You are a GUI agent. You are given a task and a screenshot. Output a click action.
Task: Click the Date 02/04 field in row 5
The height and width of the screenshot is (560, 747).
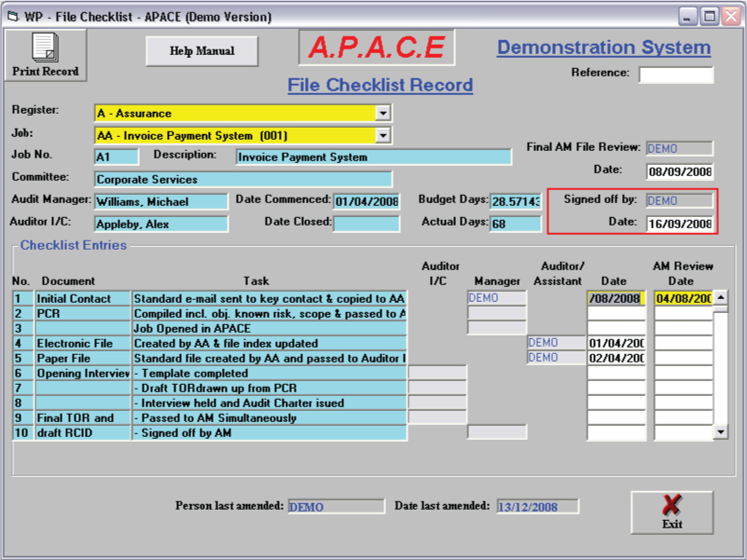point(616,358)
